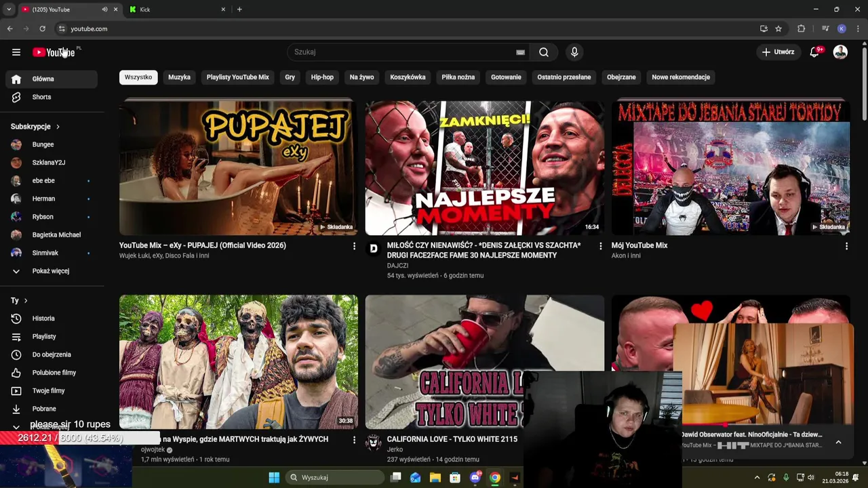Viewport: 868px width, 488px height.
Task: Open SzklanaY2J subscription channel
Action: tap(52, 163)
